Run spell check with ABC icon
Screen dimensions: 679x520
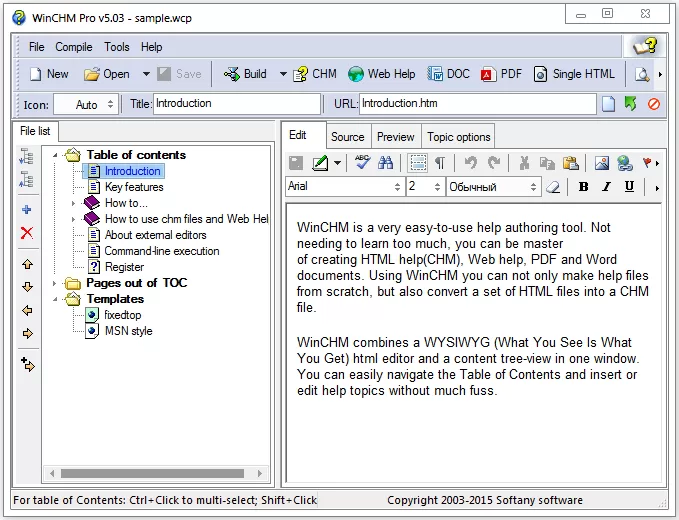362,162
